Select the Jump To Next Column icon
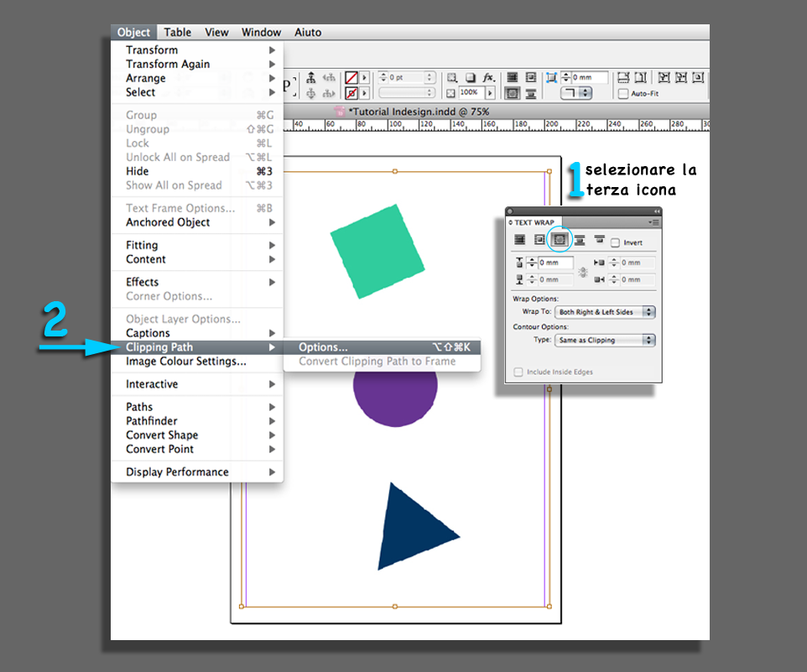This screenshot has width=807, height=672. click(599, 239)
